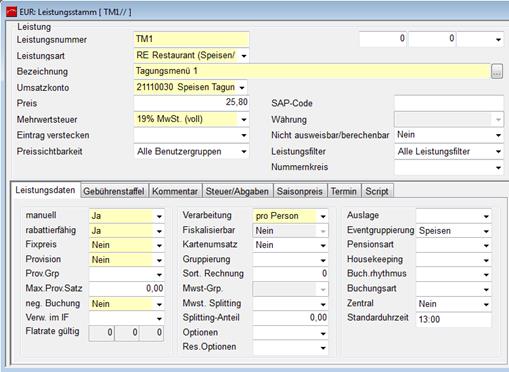509x372 pixels.
Task: Click the Leistungsnummer field with TM1
Action: pyautogui.click(x=191, y=39)
